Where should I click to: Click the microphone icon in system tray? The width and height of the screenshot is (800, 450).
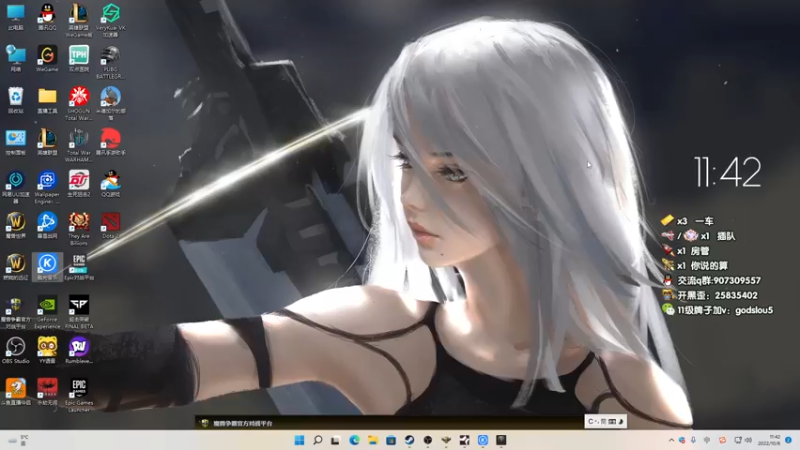pyautogui.click(x=693, y=440)
